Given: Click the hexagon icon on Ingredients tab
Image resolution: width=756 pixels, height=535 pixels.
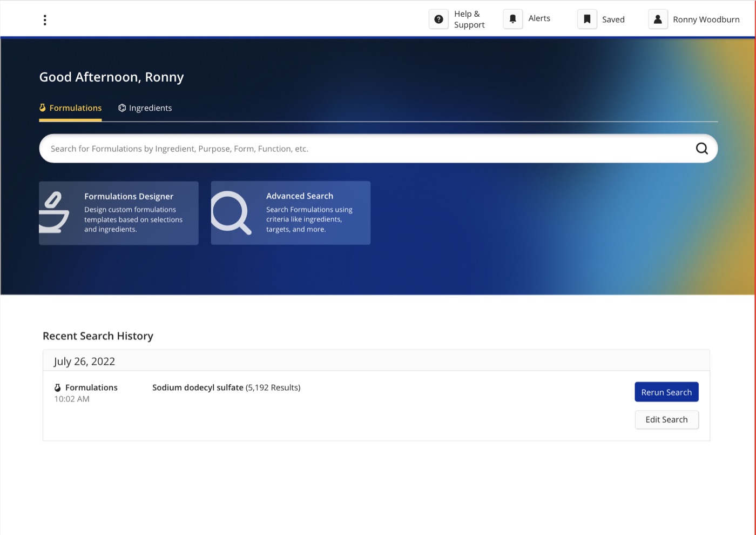Looking at the screenshot, I should [122, 108].
